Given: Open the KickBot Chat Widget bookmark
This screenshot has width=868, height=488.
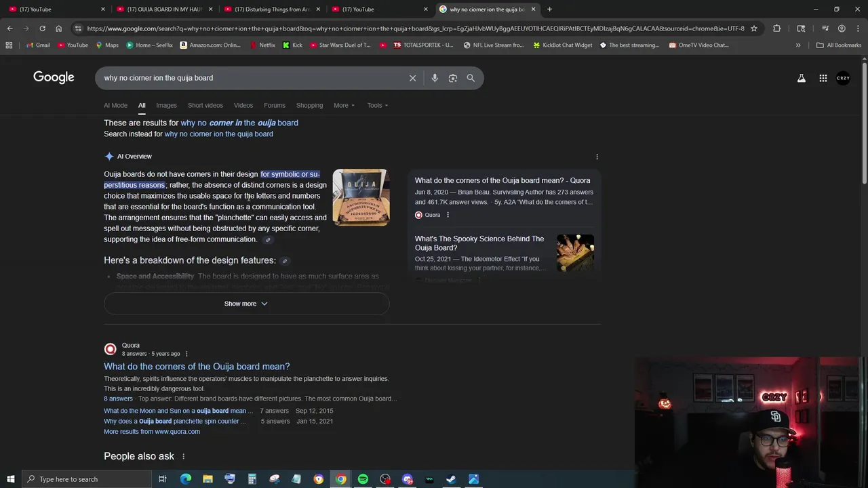Looking at the screenshot, I should pos(561,45).
